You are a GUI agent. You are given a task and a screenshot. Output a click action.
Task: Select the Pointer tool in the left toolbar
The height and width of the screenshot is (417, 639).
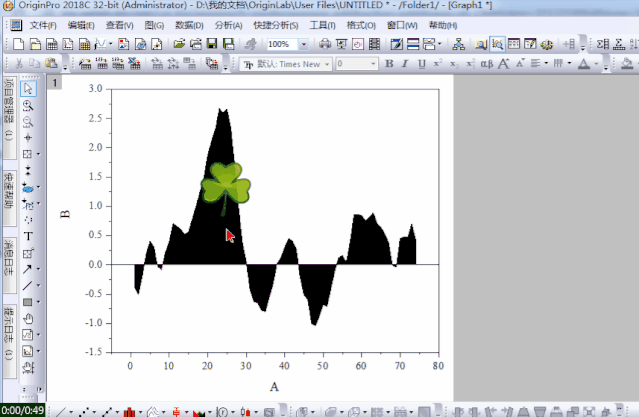click(x=28, y=89)
